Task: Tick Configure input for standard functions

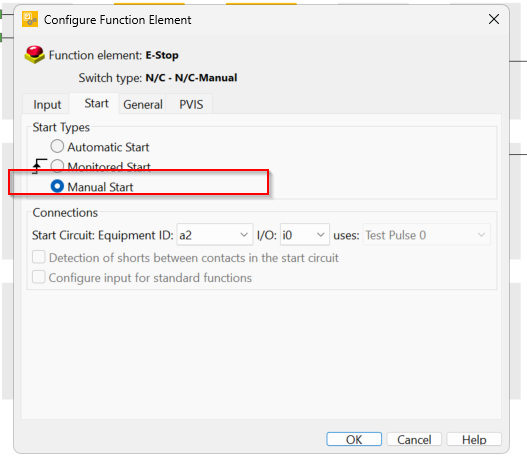Action: click(x=39, y=278)
